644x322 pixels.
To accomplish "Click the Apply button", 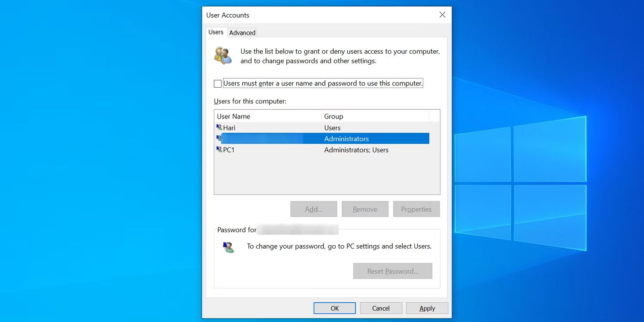I will point(427,308).
